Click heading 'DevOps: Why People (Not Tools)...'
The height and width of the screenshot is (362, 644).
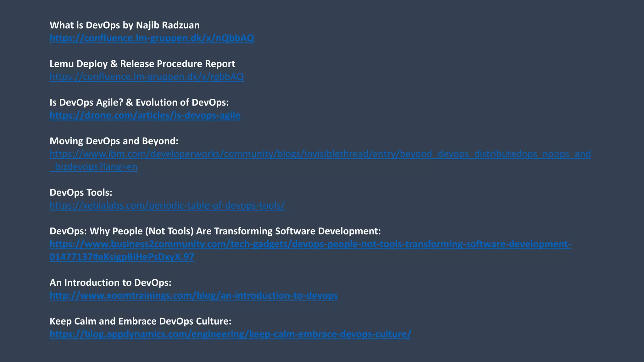215,231
